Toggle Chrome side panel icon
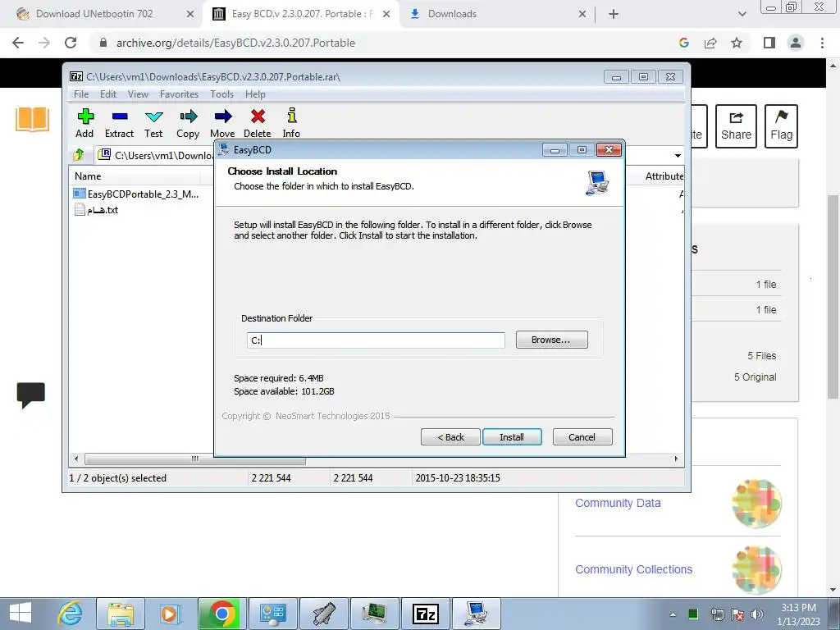 click(x=769, y=43)
